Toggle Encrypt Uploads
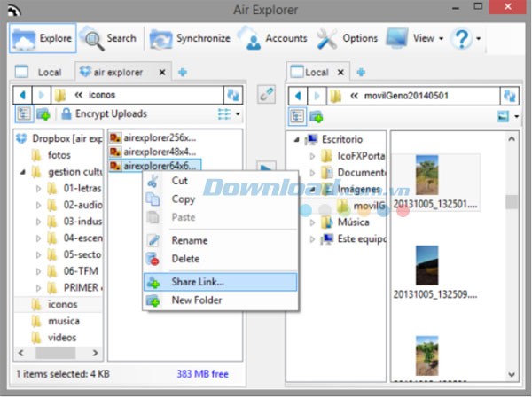Image resolution: width=532 pixels, height=398 pixels. point(103,114)
